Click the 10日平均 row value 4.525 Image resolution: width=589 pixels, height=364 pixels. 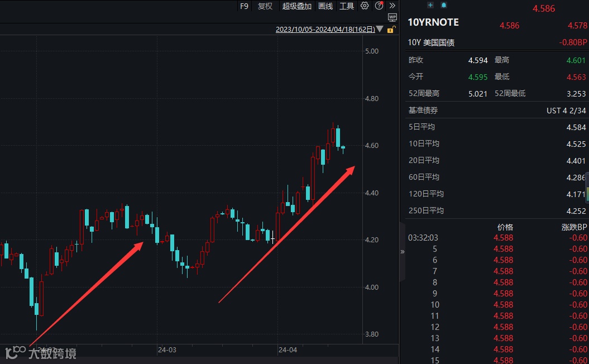point(576,144)
